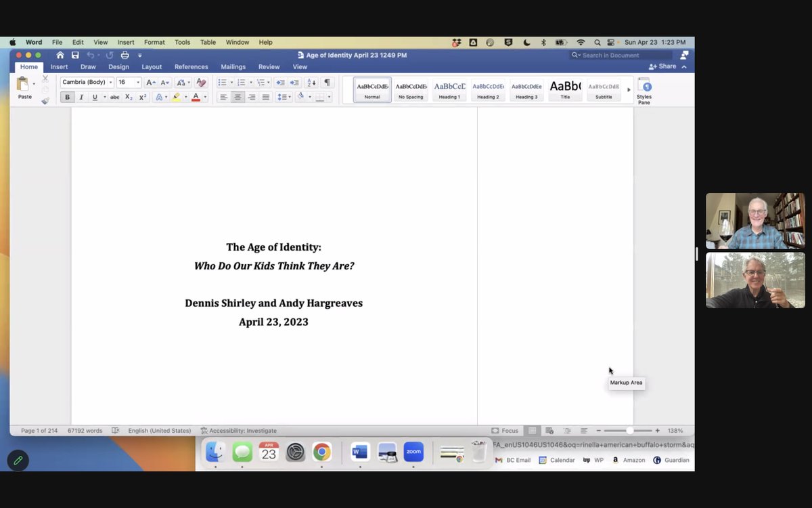812x508 pixels.
Task: Click the green pencil annotation button
Action: (x=18, y=460)
